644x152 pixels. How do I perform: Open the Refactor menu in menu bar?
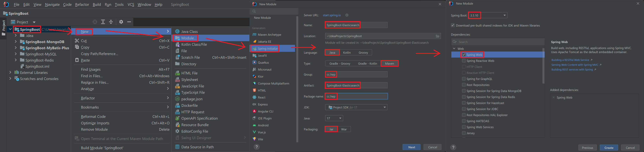coord(82,5)
